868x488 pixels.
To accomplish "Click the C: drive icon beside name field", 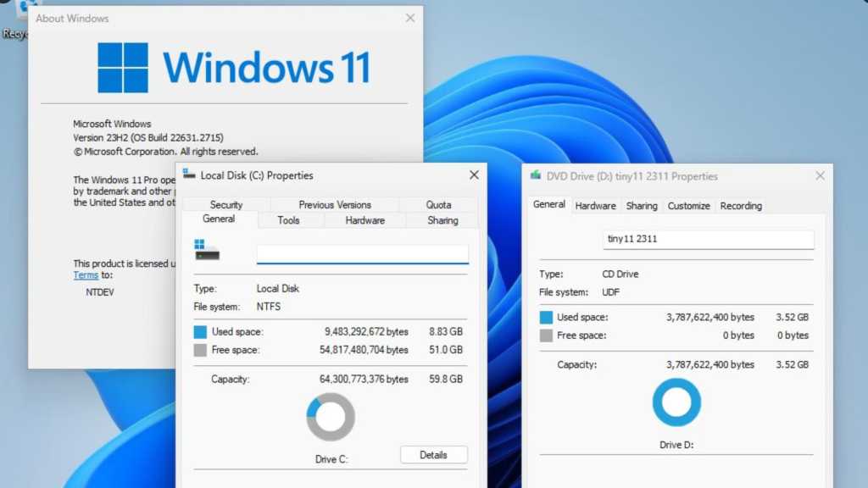I will pos(206,250).
